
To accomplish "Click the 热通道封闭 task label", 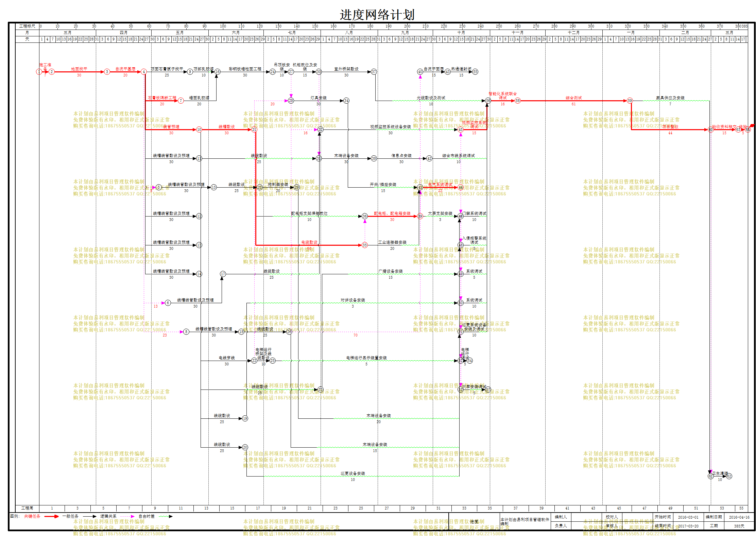I will 461,69.
